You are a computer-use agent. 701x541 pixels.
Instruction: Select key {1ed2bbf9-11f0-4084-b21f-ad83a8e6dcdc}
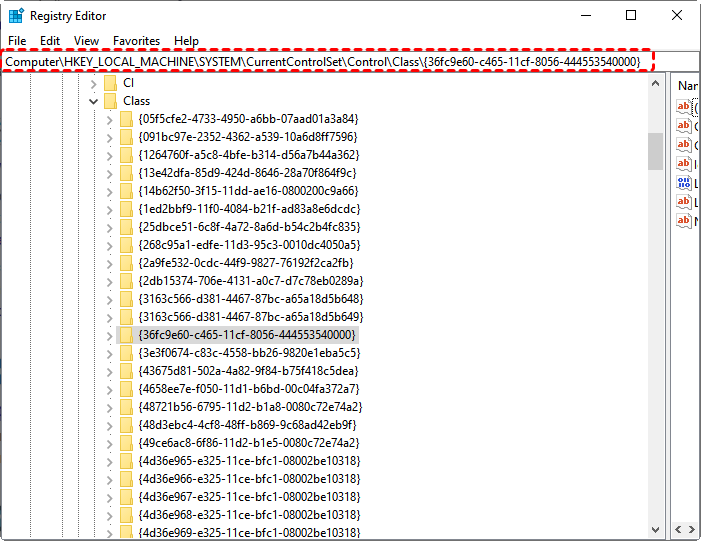pyautogui.click(x=249, y=209)
